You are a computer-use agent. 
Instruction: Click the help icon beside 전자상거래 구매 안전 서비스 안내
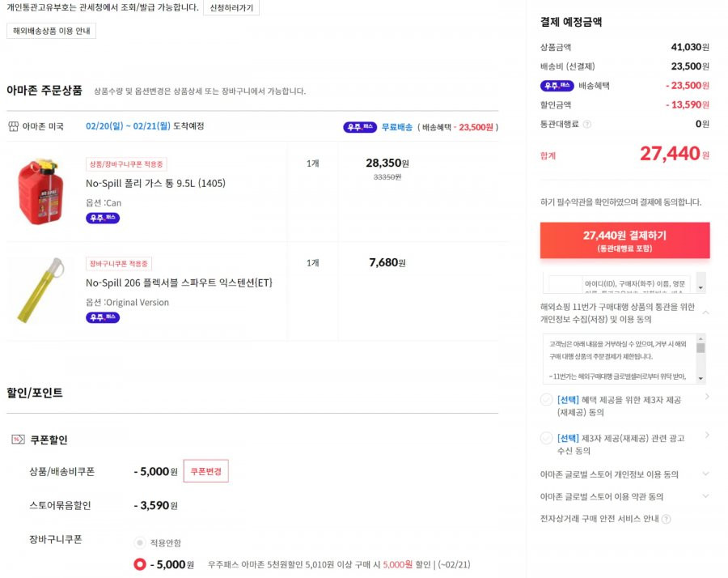coord(667,519)
